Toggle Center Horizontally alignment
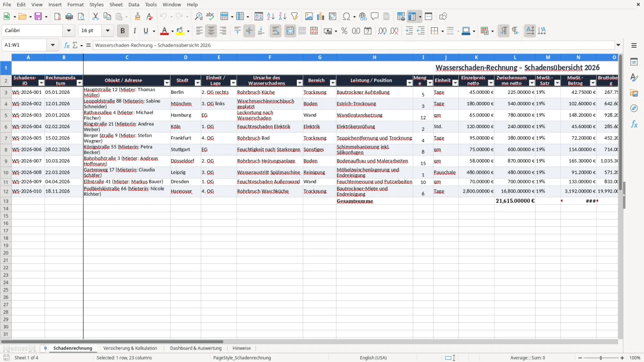 211,31
